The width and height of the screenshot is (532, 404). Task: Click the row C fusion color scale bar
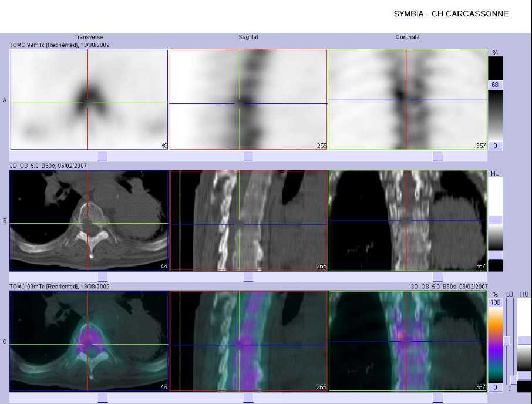tap(496, 345)
